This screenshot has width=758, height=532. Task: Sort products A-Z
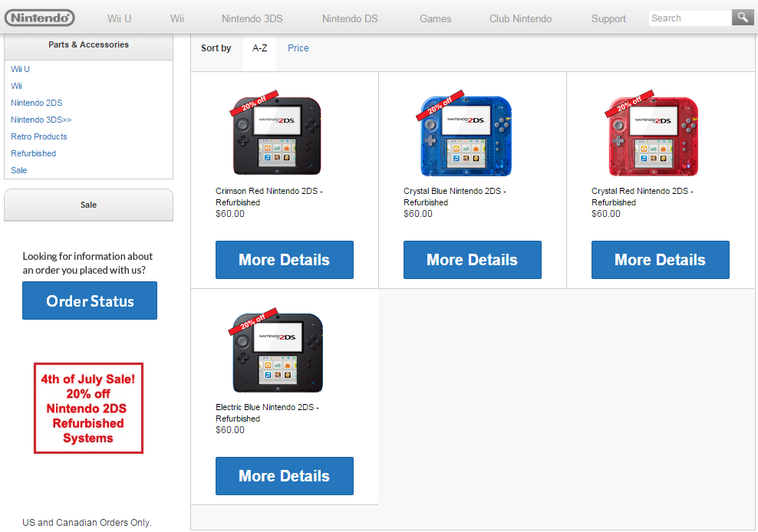[x=260, y=48]
